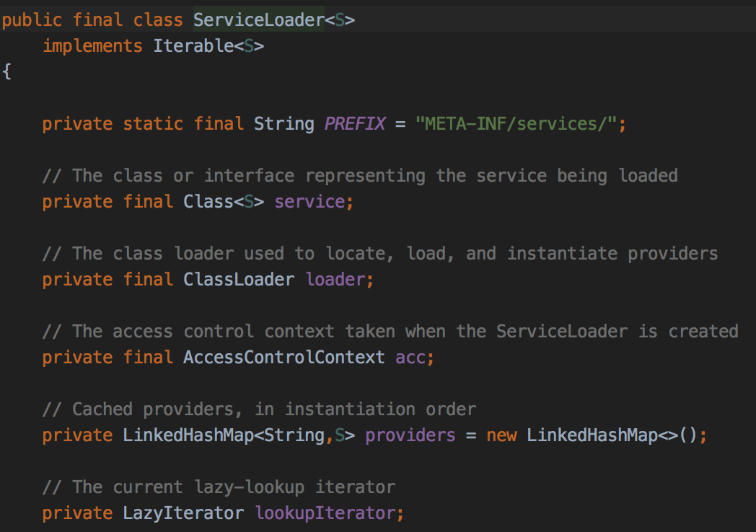Click LinkedHashMap<String,S> type declaration
The image size is (756, 532).
239,435
